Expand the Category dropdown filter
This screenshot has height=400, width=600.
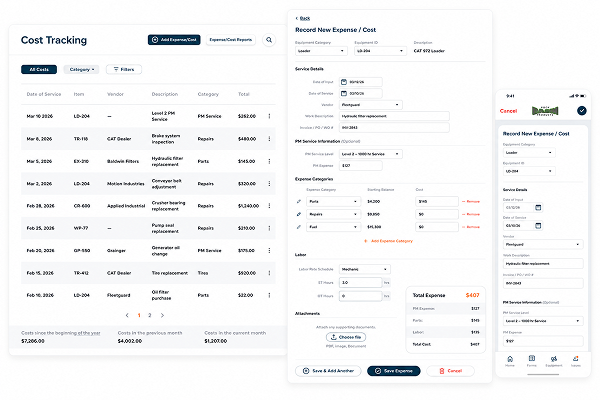[x=82, y=69]
